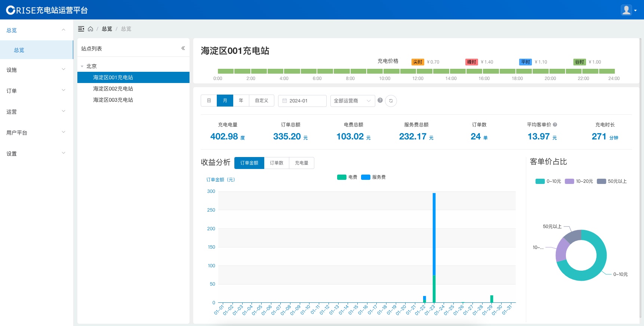Toggle the 50元以上 legend in pie chart

[x=612, y=181]
